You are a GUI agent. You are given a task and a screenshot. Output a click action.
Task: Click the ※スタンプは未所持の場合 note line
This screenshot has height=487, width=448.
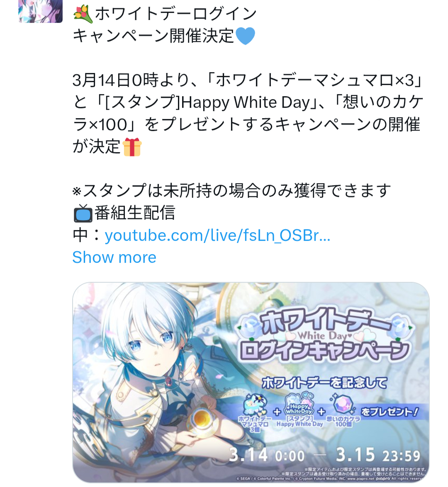[231, 190]
